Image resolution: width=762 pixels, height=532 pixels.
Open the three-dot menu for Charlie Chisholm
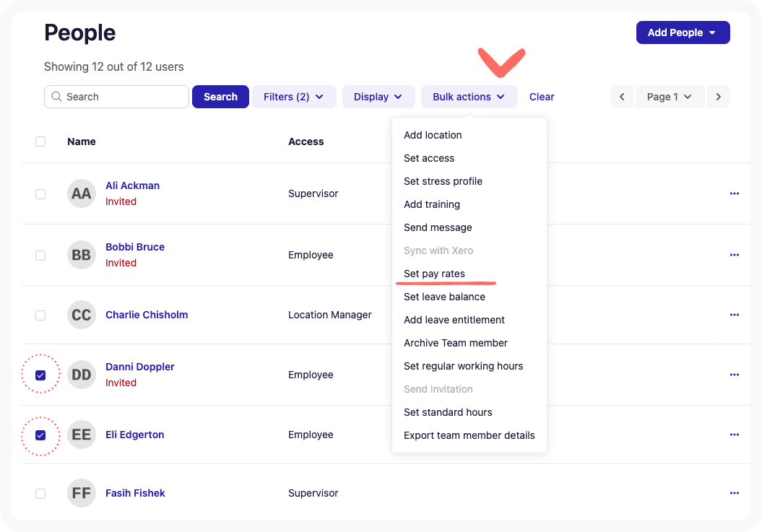coord(734,315)
